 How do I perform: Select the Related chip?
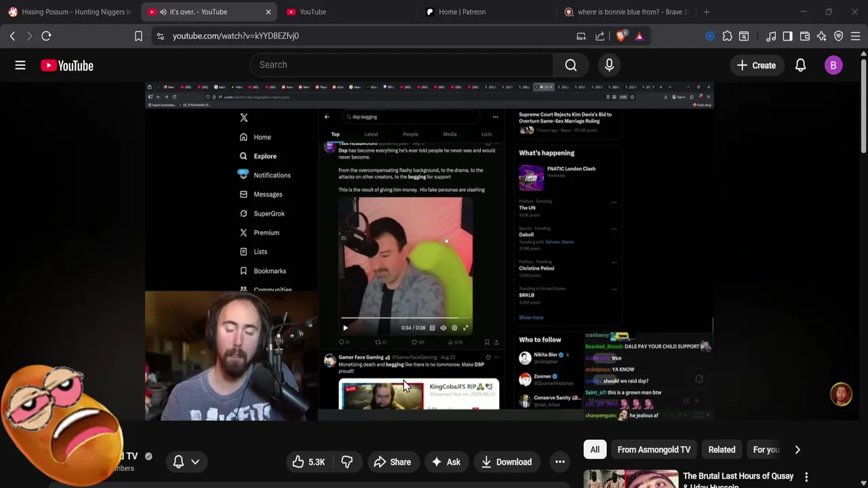(x=722, y=449)
